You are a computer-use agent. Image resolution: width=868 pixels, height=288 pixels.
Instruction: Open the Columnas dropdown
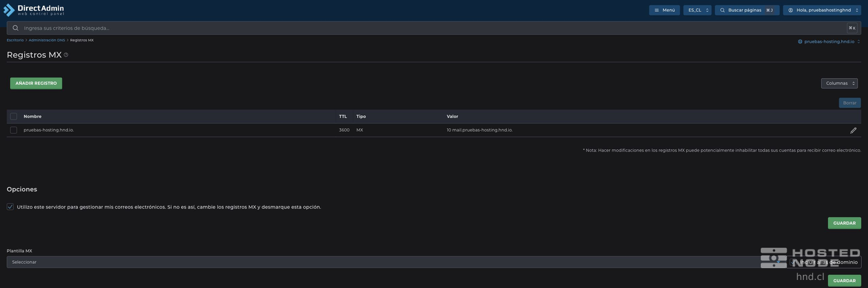tap(839, 83)
